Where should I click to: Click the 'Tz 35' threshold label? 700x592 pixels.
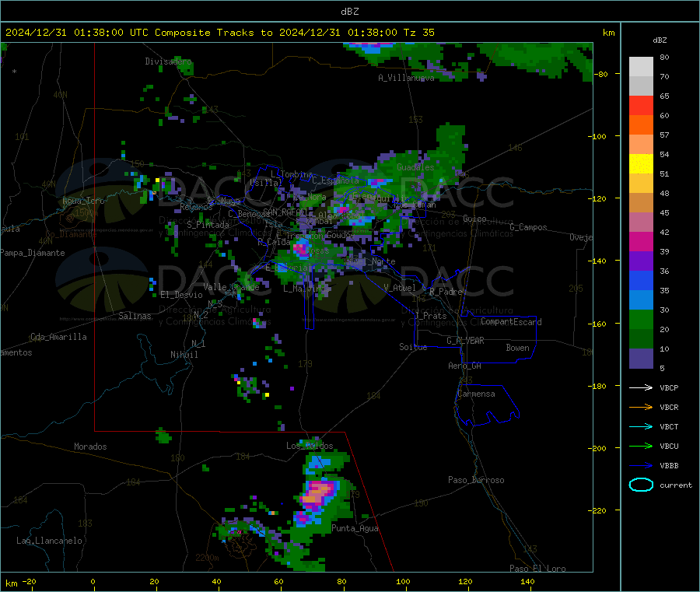pos(418,33)
